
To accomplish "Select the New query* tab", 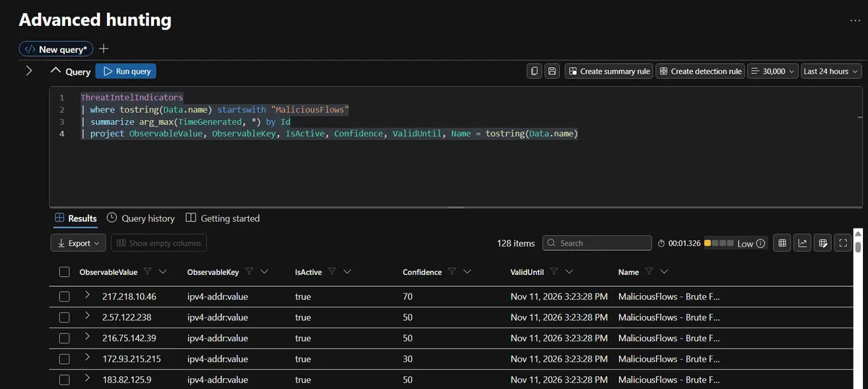I will 56,49.
